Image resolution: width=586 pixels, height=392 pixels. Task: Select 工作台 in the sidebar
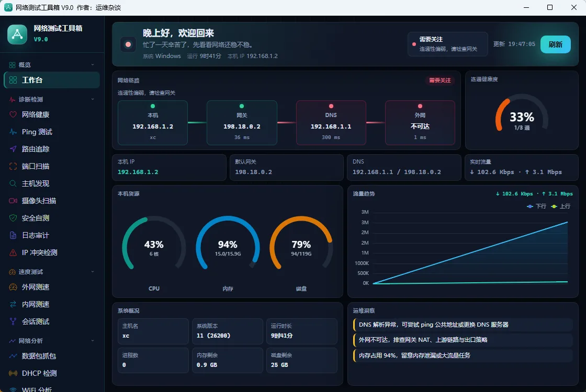[x=52, y=80]
